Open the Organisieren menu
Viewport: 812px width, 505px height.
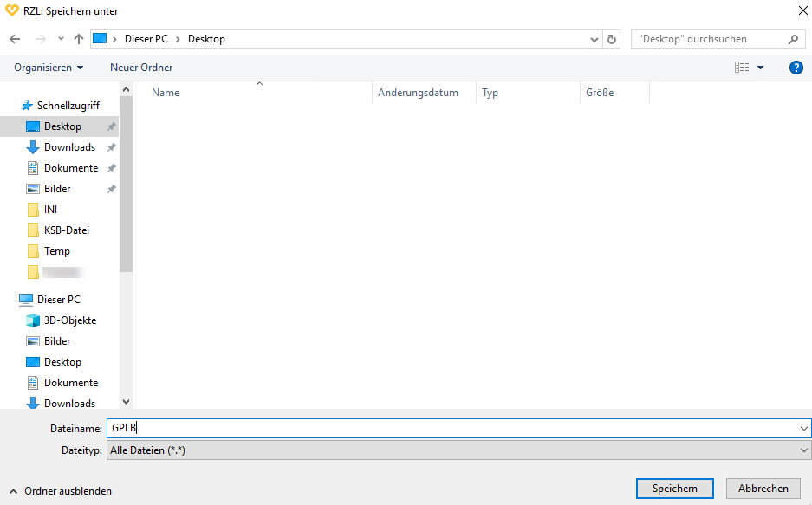pos(49,68)
